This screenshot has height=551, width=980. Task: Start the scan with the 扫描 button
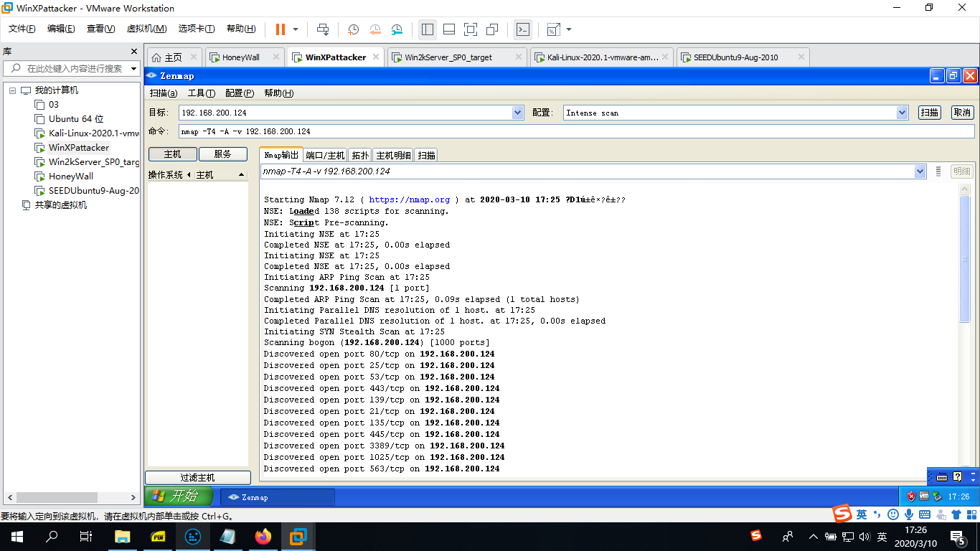point(929,113)
